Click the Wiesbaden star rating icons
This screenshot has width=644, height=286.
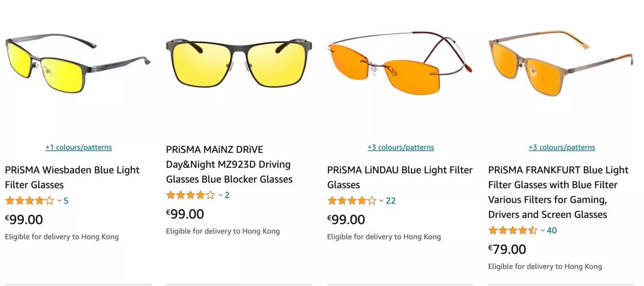29,201
